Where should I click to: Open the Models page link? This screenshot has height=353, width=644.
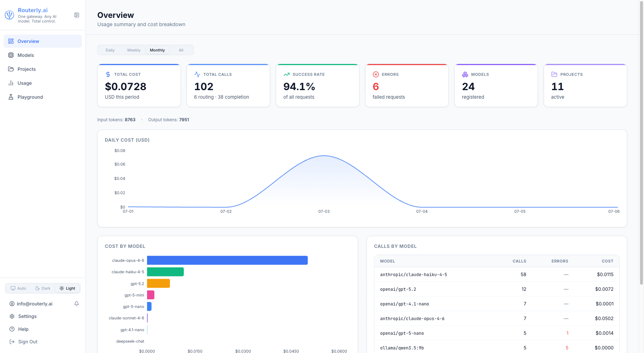coord(43,55)
